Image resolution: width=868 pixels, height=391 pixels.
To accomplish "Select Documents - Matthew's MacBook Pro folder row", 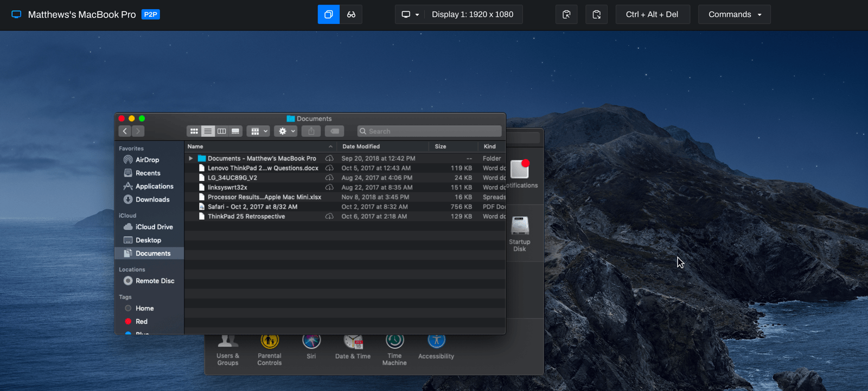I will tap(345, 159).
